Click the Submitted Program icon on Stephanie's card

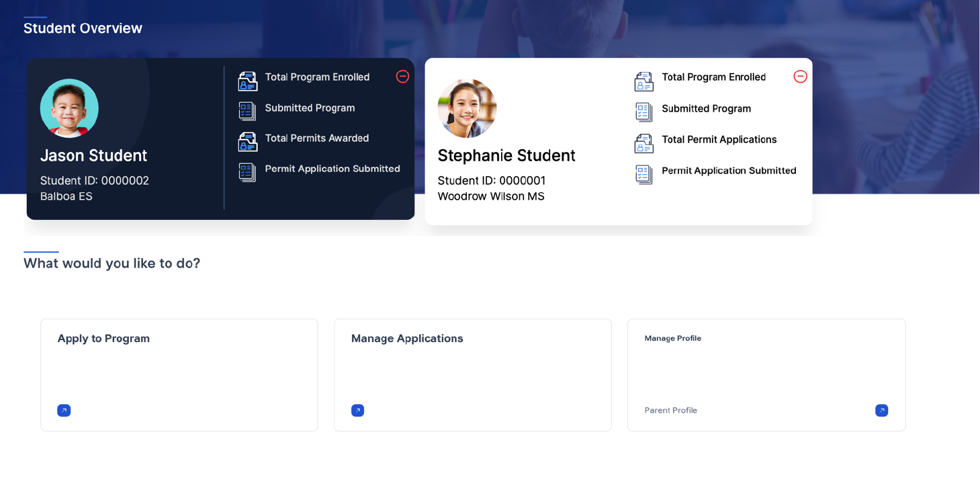[x=643, y=112]
